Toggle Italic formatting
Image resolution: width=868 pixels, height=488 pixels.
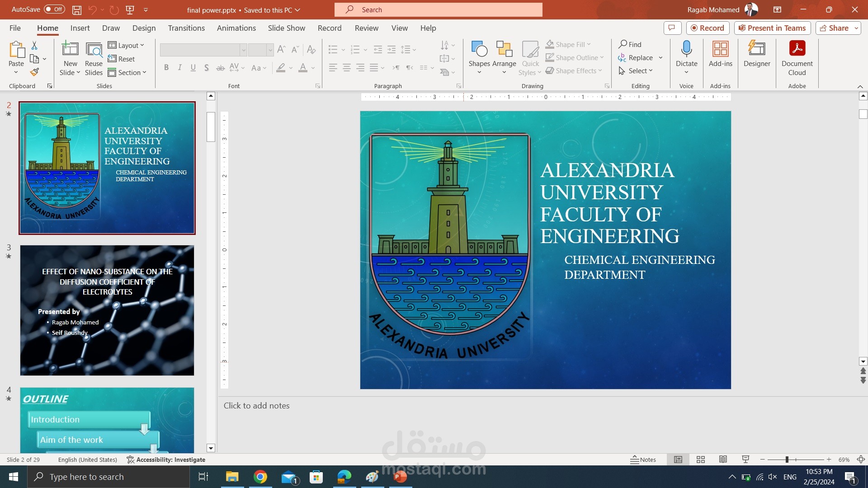180,68
